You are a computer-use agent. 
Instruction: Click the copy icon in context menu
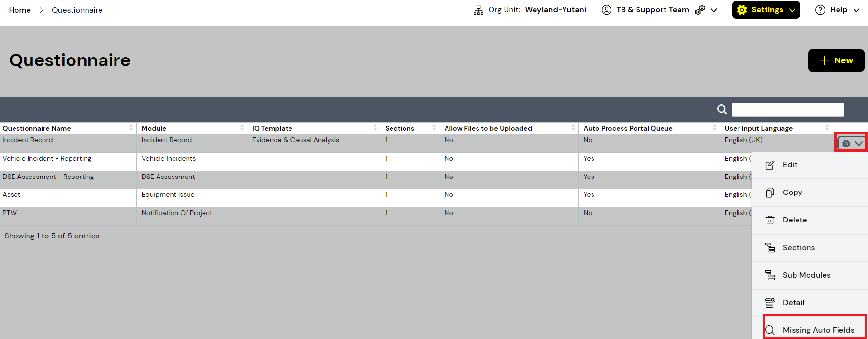point(770,192)
